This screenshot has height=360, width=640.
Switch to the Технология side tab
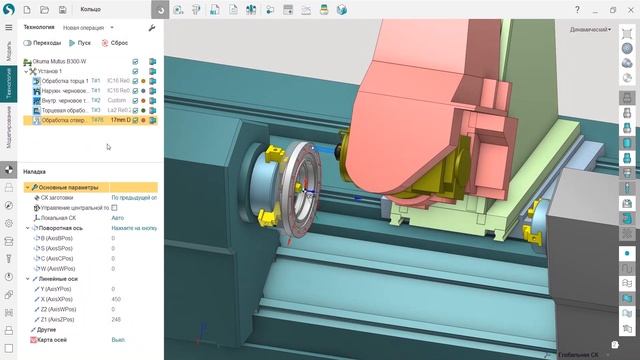[9, 83]
